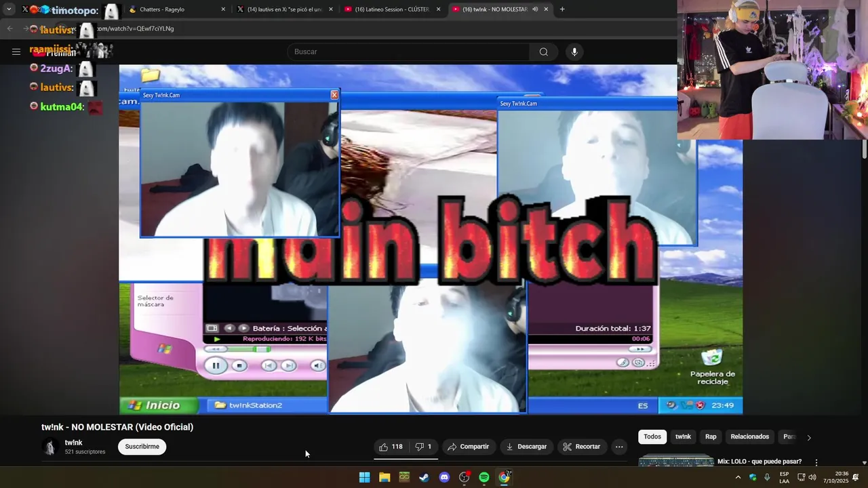The width and height of the screenshot is (868, 488).
Task: Like the video with 118 likes
Action: (x=391, y=447)
